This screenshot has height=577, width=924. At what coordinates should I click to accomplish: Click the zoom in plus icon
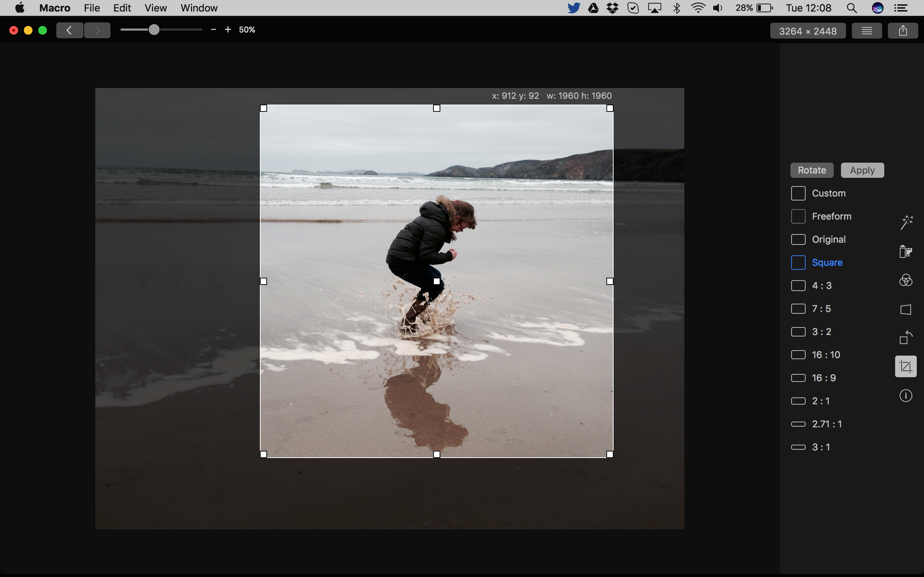[228, 30]
